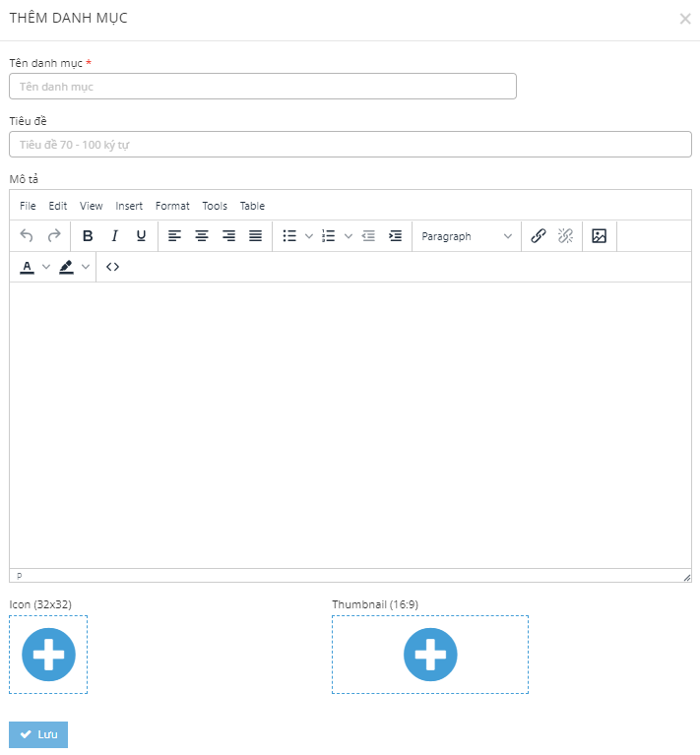The image size is (700, 755).
Task: Toggle italic text formatting
Action: [114, 236]
